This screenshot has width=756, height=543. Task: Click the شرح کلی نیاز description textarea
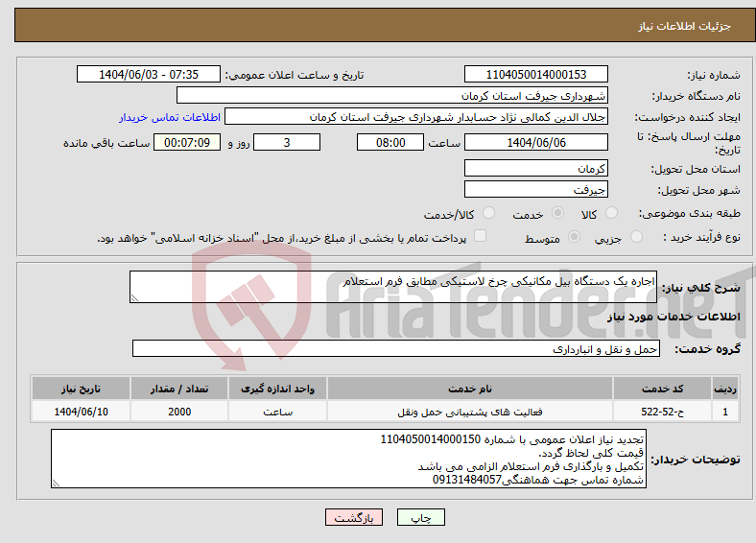pyautogui.click(x=393, y=287)
